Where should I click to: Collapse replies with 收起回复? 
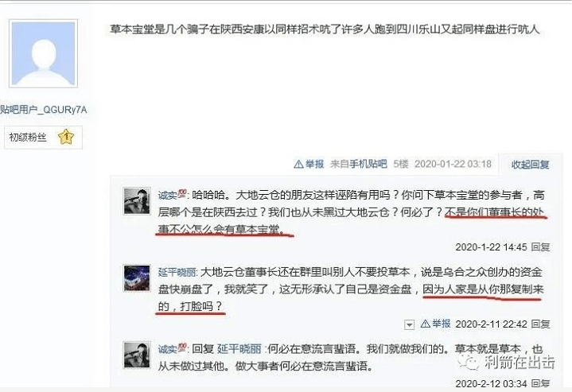tap(530, 165)
